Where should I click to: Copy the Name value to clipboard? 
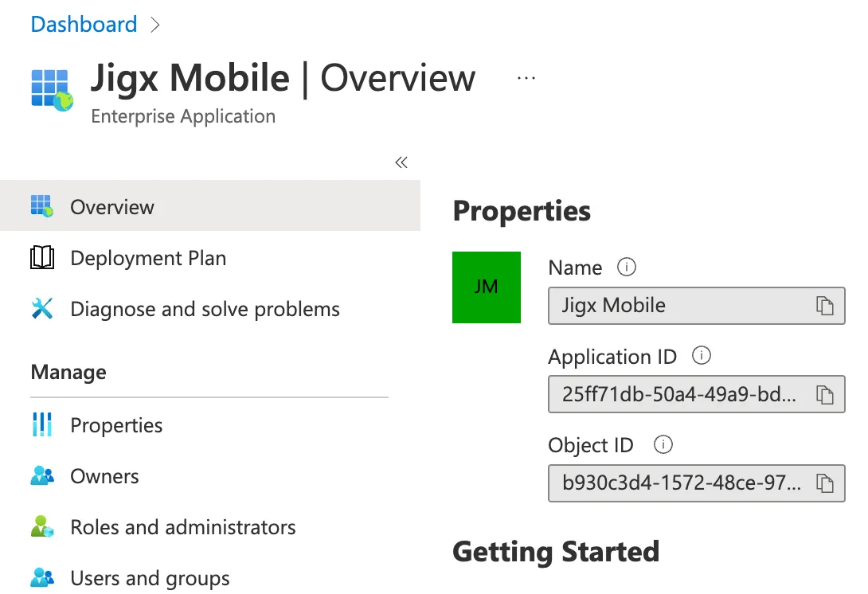(825, 306)
